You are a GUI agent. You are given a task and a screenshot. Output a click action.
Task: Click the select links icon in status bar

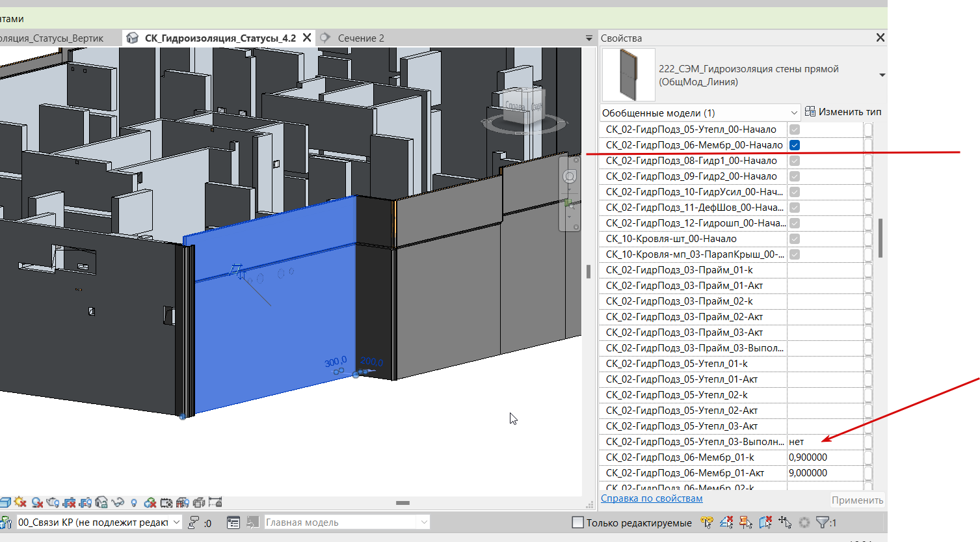coord(707,522)
